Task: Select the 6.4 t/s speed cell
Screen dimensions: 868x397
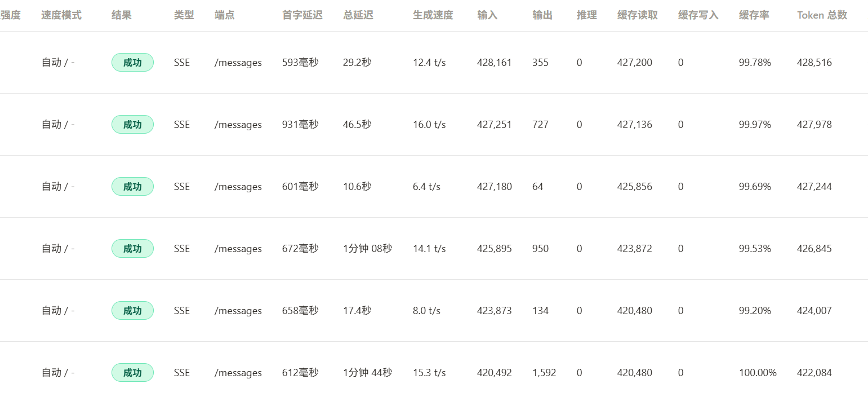Action: tap(427, 187)
